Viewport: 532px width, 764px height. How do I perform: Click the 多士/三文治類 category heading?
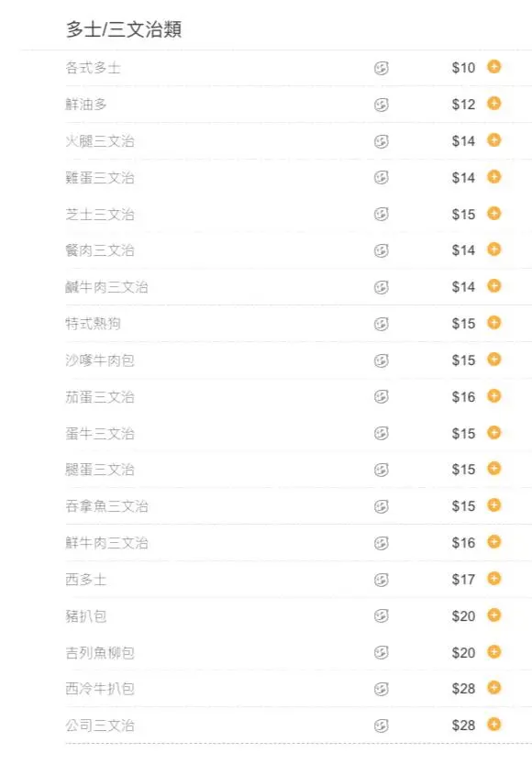[x=124, y=29]
